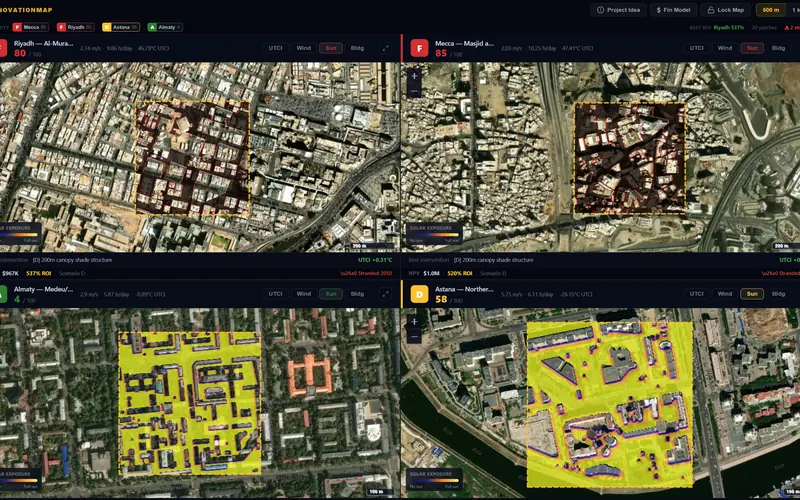This screenshot has width=800, height=500.
Task: Zoom out on the Astana map
Action: tap(414, 337)
